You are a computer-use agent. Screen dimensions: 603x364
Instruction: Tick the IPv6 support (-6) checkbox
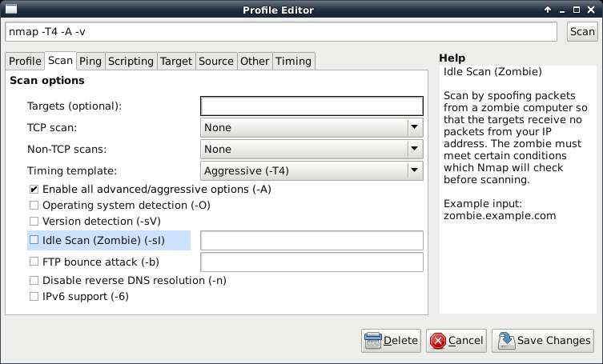click(x=34, y=296)
